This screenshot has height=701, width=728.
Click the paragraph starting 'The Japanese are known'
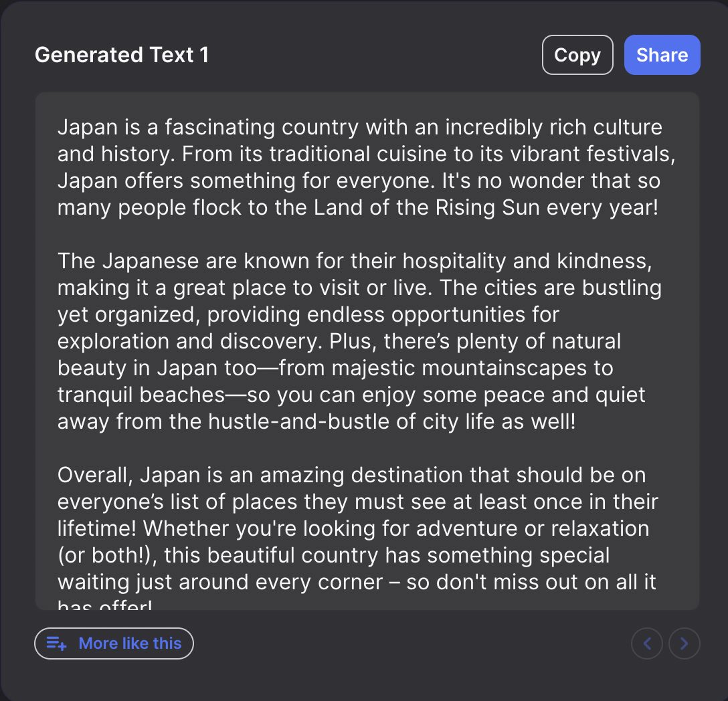359,341
